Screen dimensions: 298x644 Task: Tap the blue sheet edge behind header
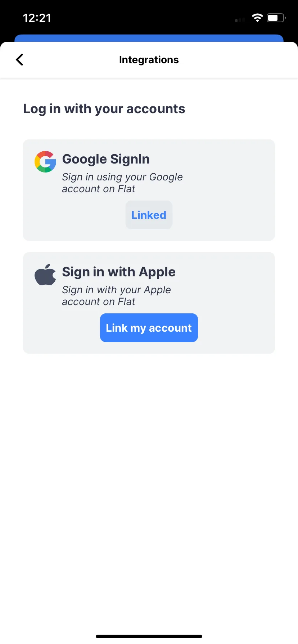149,38
